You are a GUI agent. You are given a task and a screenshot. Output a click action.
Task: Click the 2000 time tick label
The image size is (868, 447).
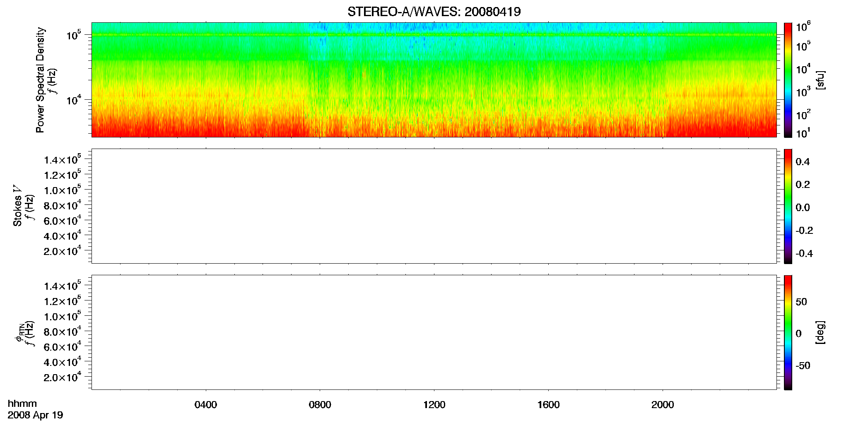click(x=663, y=405)
